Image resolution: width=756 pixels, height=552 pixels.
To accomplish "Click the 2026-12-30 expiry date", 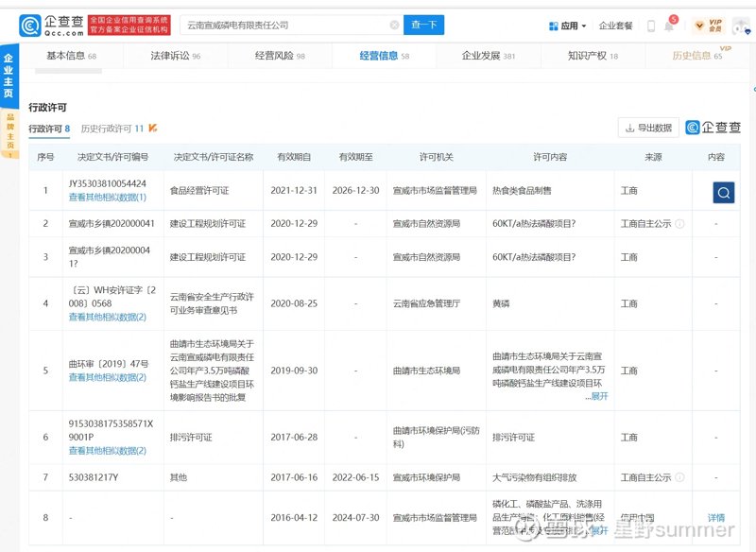I will (356, 190).
